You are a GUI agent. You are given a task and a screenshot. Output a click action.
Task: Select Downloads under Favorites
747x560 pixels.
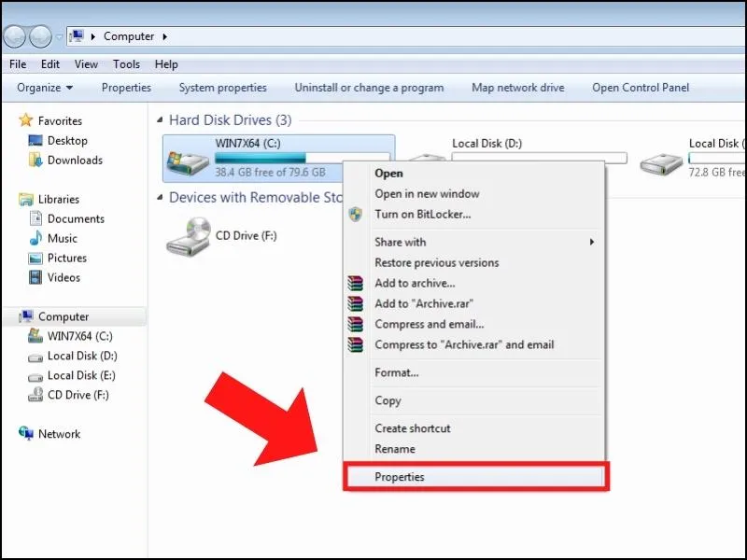75,161
